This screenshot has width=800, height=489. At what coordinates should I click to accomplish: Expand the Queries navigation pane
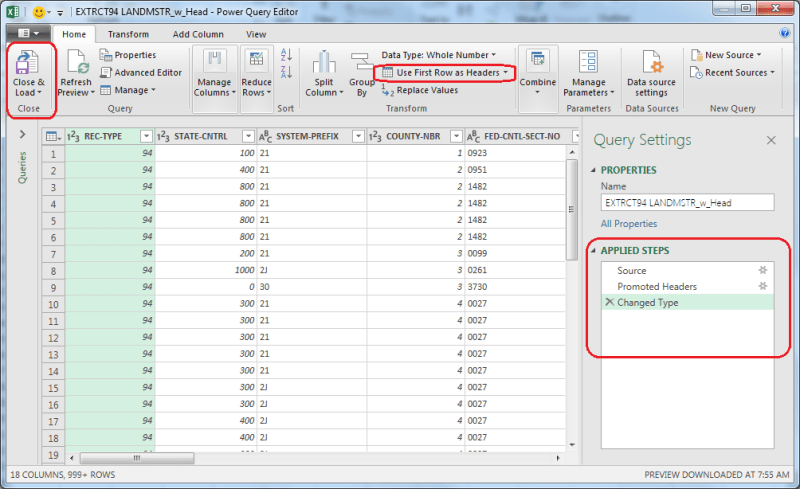tap(22, 134)
